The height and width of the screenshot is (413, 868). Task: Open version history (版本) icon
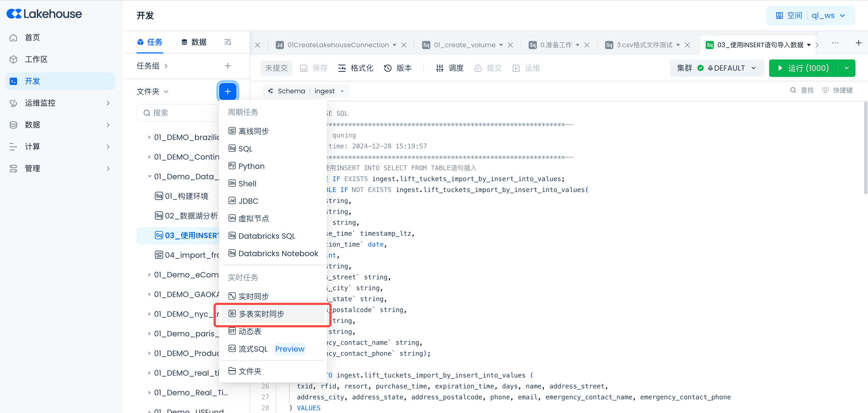(x=388, y=68)
